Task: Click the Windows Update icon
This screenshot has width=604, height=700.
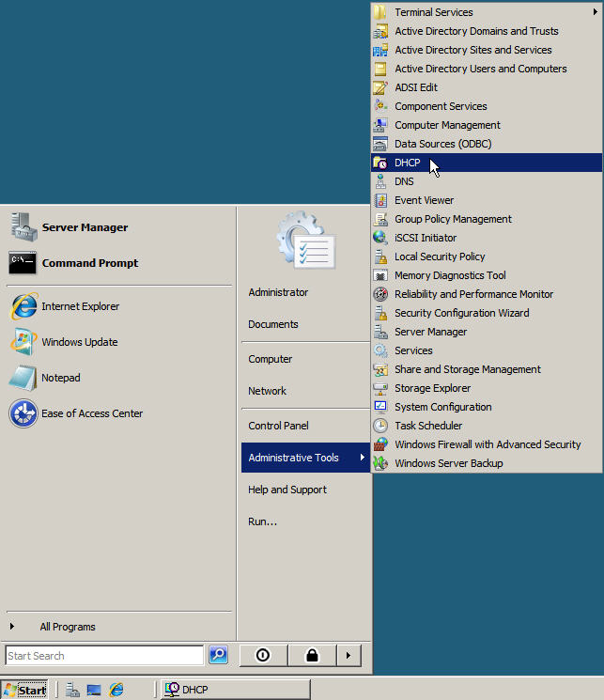Action: [23, 342]
